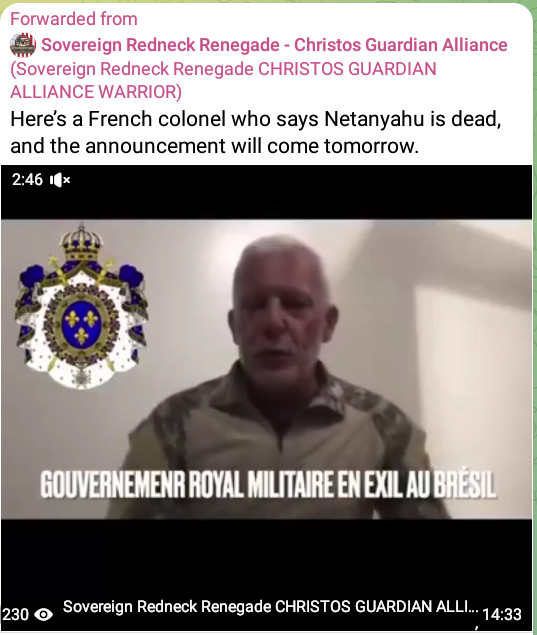The height and width of the screenshot is (635, 537).
Task: Open the forwarded channel's round avatar
Action: coord(23,45)
